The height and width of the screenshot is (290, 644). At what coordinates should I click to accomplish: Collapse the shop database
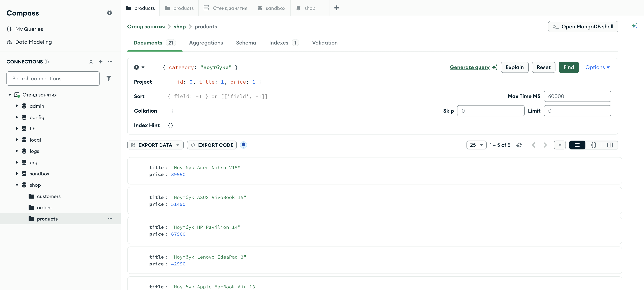(17, 185)
